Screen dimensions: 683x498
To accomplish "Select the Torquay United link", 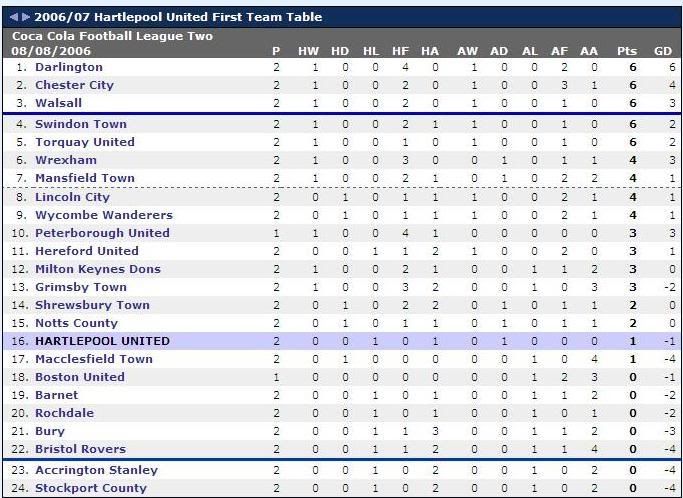I will pos(85,142).
